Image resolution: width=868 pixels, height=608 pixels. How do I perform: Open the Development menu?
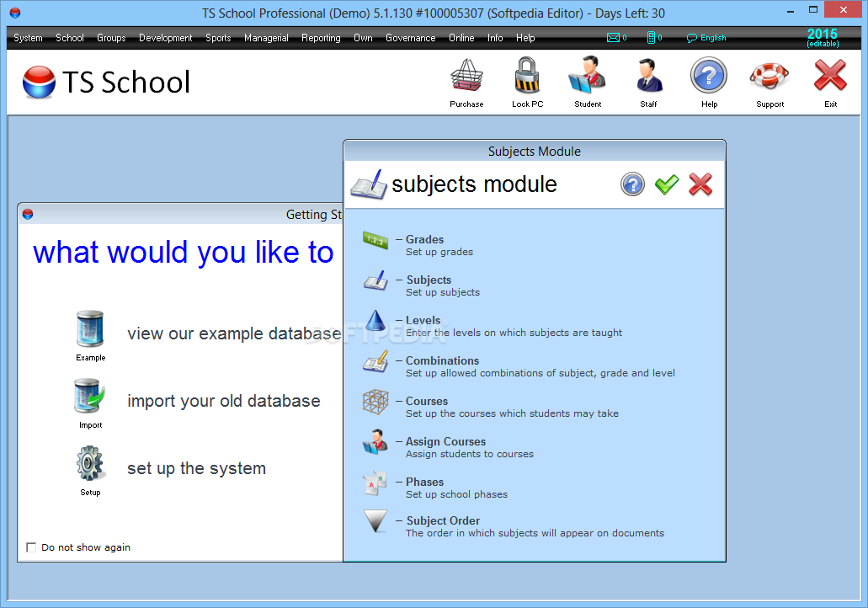(166, 38)
